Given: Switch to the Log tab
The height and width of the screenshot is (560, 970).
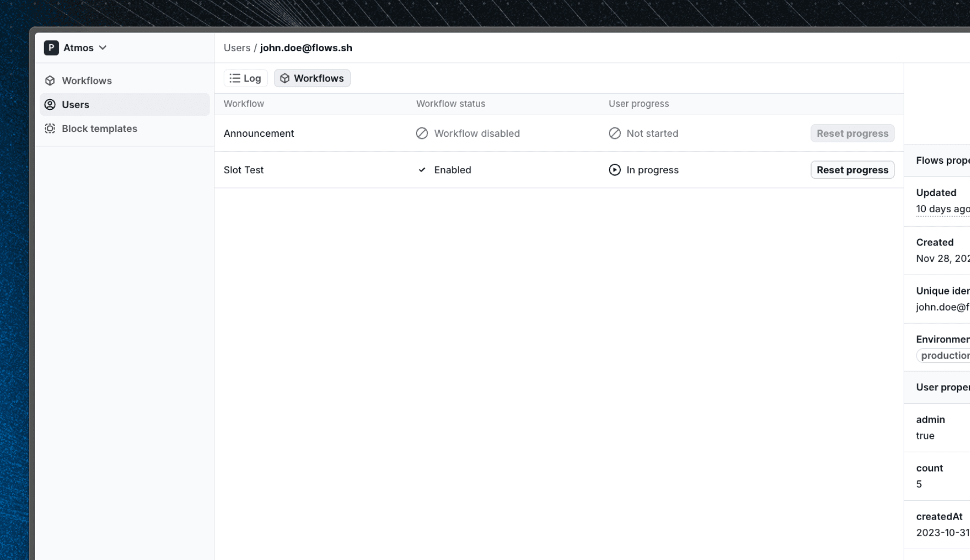Looking at the screenshot, I should pos(245,78).
